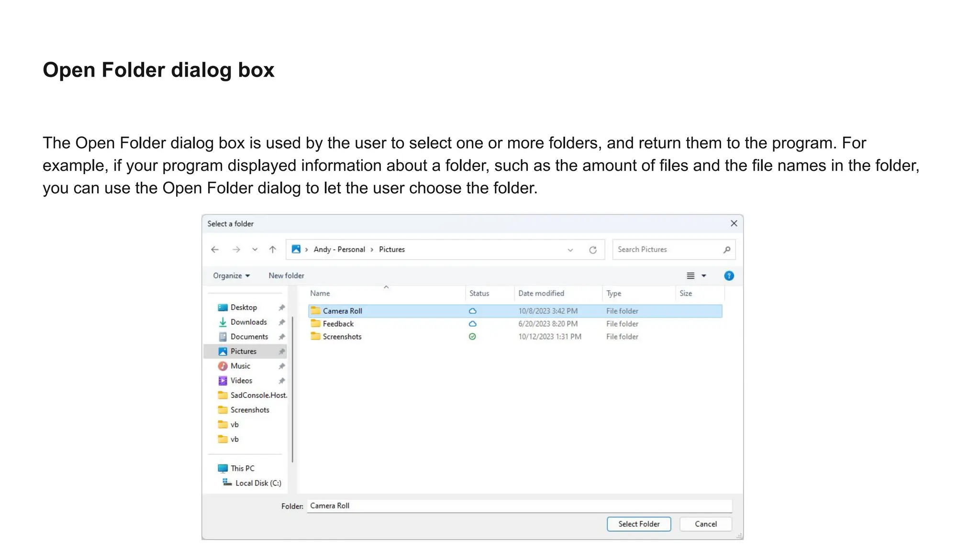The width and height of the screenshot is (980, 551).
Task: Sort by Date modified column header
Action: point(541,294)
